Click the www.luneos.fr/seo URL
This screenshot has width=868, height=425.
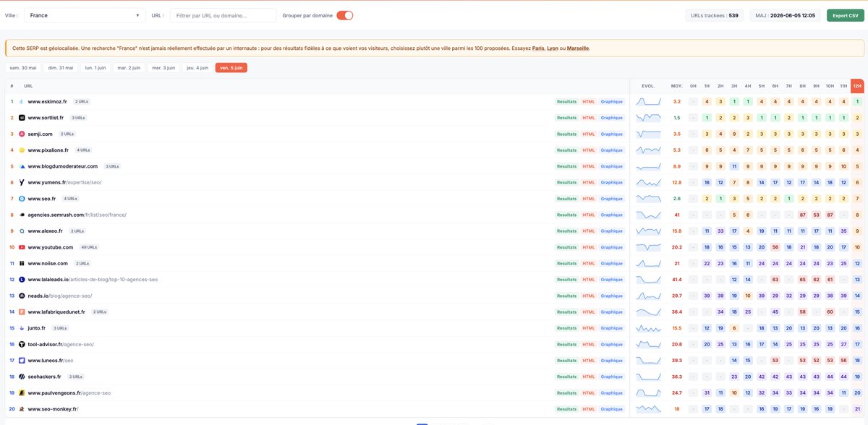(x=51, y=361)
